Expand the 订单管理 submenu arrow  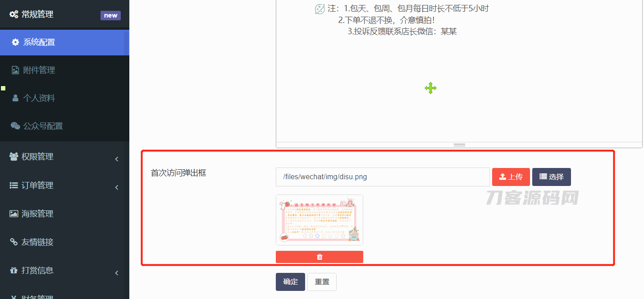[117, 187]
